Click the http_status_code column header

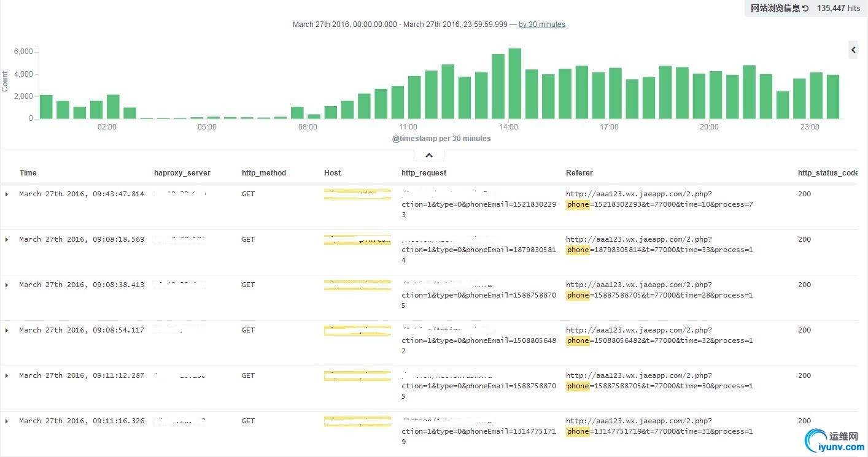[x=828, y=173]
